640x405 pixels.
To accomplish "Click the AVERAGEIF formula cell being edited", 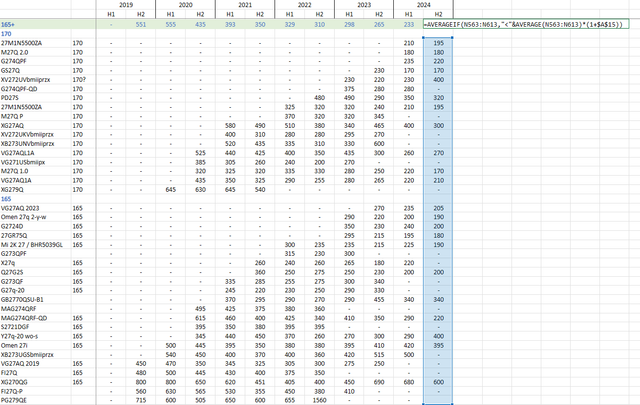I will coord(526,24).
